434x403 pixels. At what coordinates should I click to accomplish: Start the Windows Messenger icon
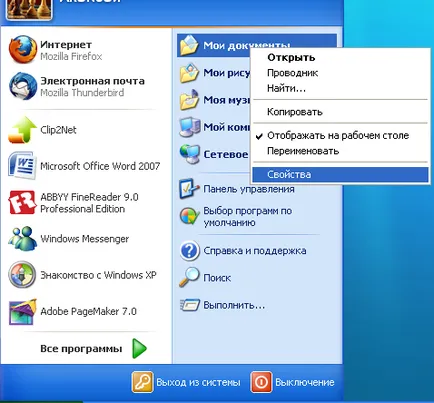tap(22, 239)
